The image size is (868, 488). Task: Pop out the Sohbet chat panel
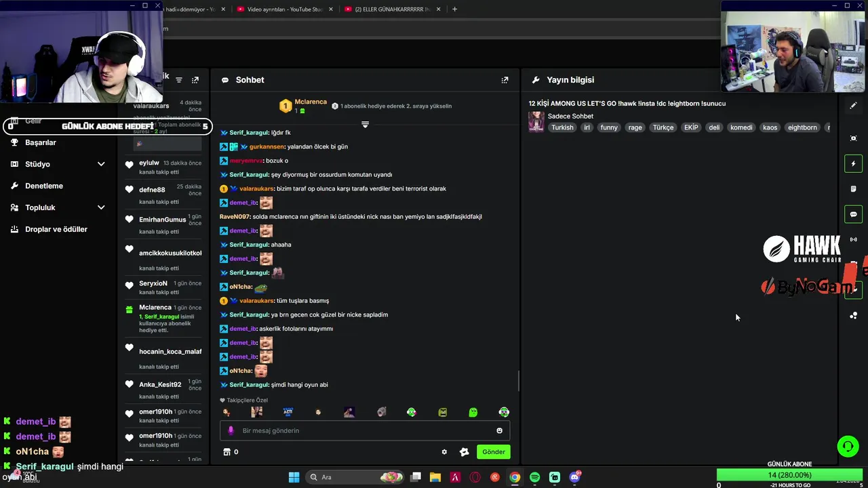pos(505,80)
